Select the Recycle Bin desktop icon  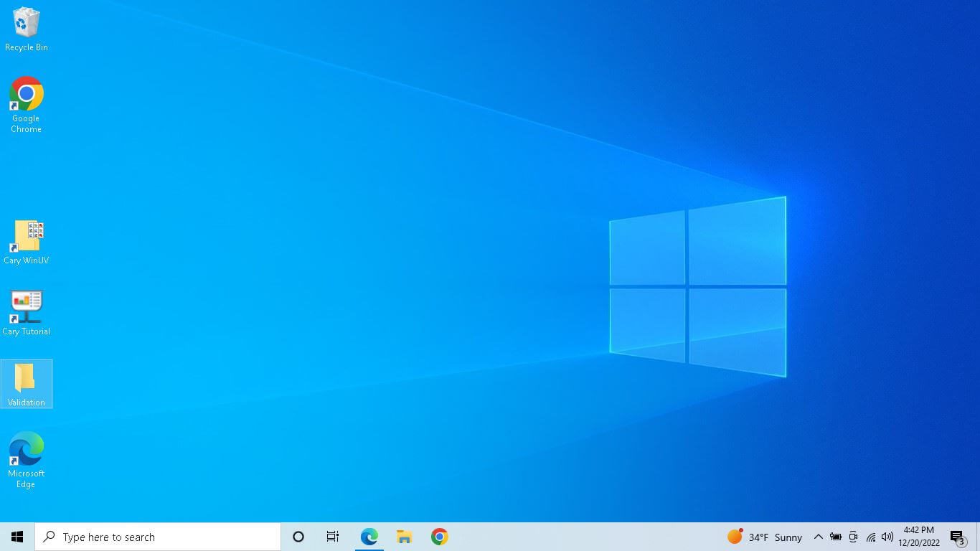click(x=27, y=29)
